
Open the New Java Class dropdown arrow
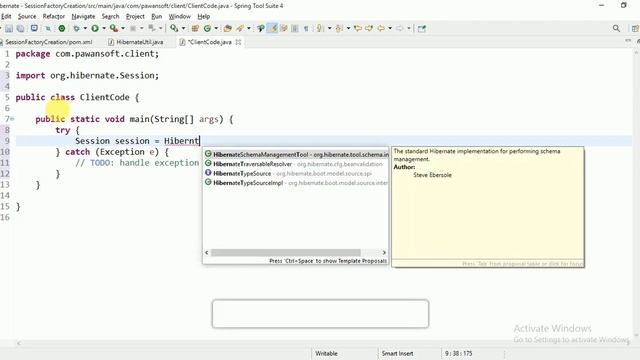point(216,28)
